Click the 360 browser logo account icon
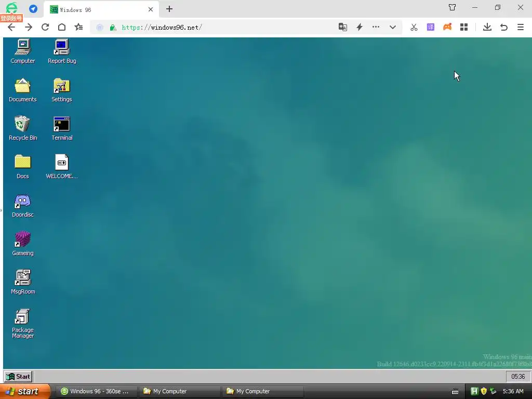532x399 pixels. tap(11, 7)
